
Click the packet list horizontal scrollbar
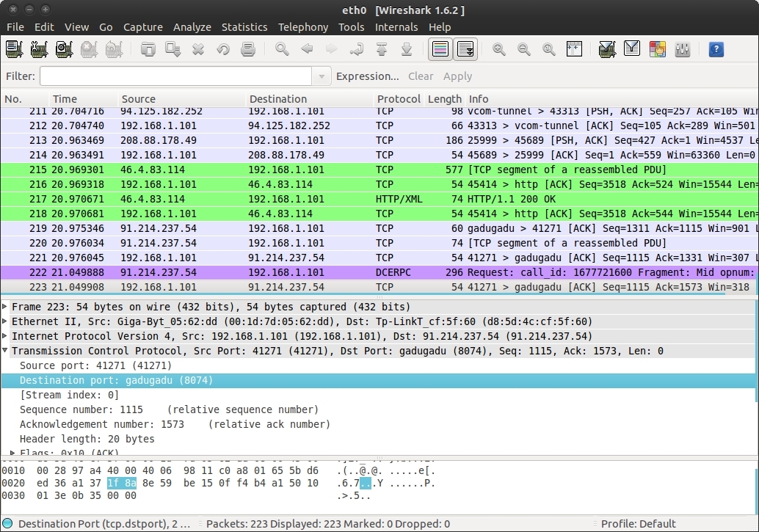tap(363, 294)
